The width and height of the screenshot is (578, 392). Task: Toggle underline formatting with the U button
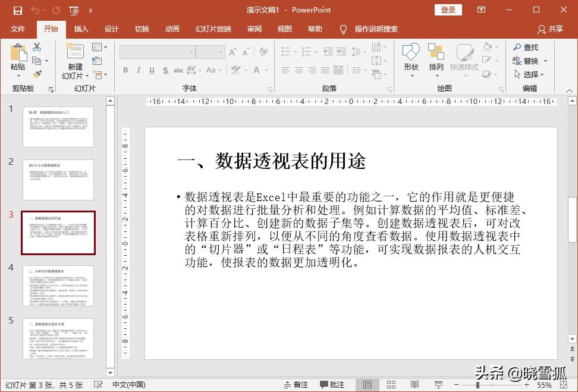[152, 70]
